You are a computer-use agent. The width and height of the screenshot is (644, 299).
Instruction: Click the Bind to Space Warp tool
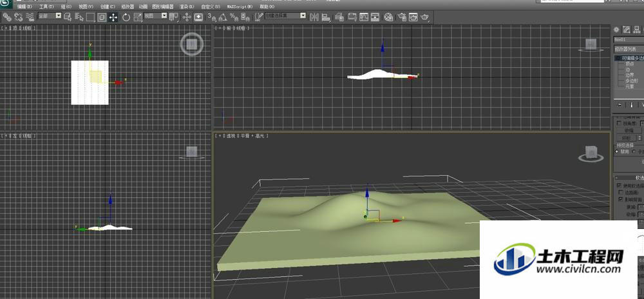[30, 17]
